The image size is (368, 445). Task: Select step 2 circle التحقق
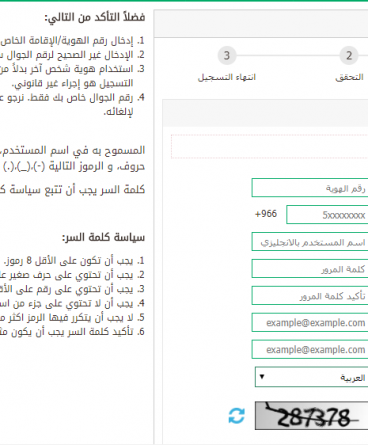tap(349, 55)
